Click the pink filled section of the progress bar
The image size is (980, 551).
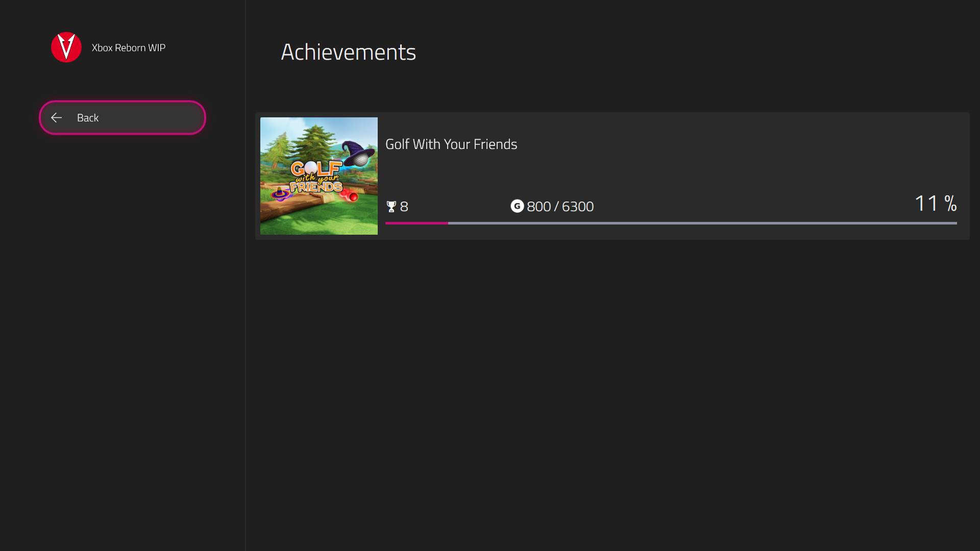point(416,223)
